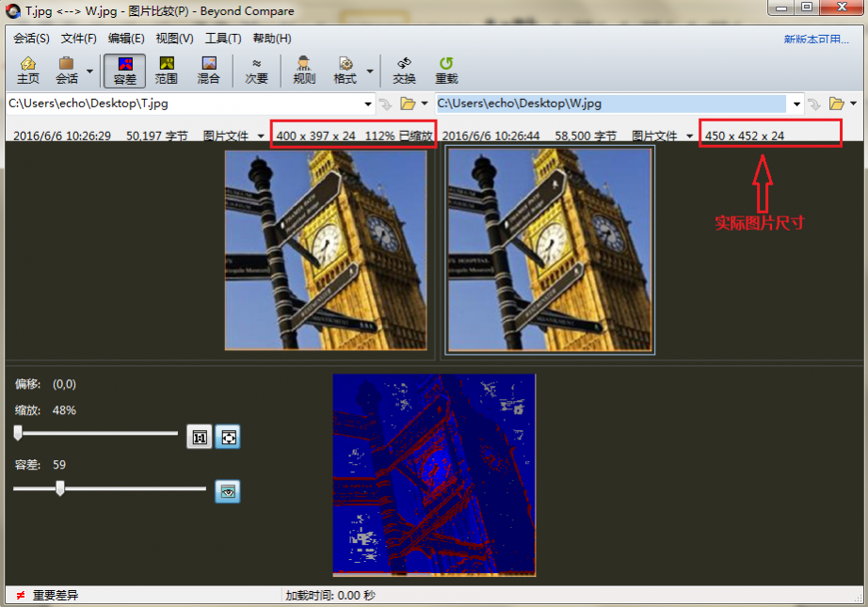This screenshot has height=607, width=868.
Task: Open the 帮助(H) menu
Action: coord(272,39)
